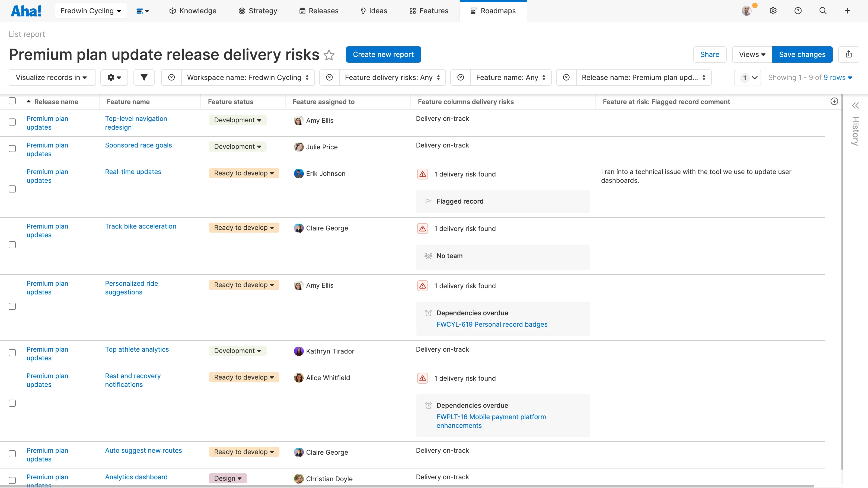Check the Sponsored race goals row

click(12, 149)
